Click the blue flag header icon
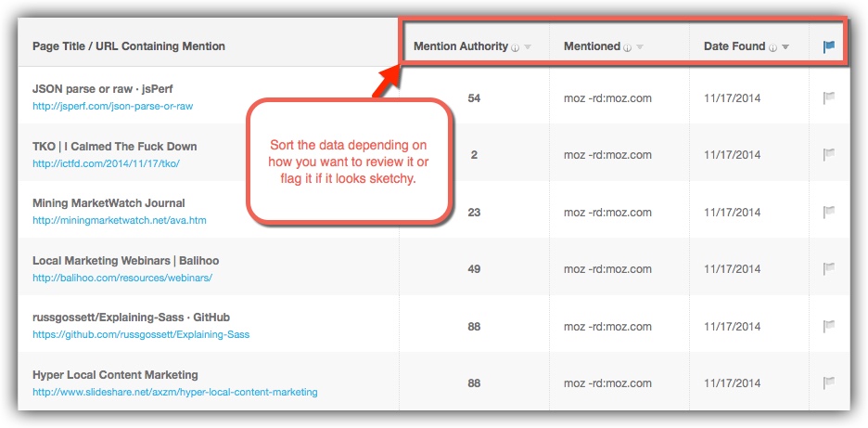The image size is (868, 428). pyautogui.click(x=829, y=47)
